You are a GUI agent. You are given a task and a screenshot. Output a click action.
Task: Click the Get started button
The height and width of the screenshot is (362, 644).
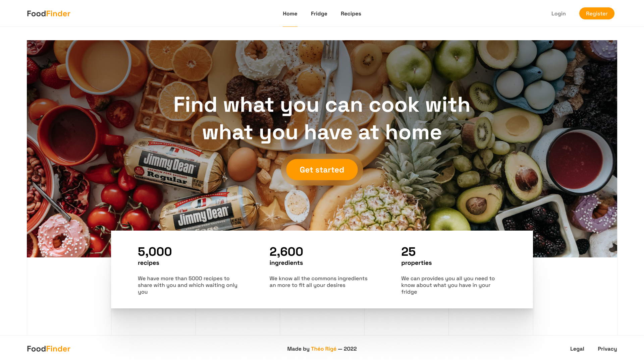tap(322, 170)
